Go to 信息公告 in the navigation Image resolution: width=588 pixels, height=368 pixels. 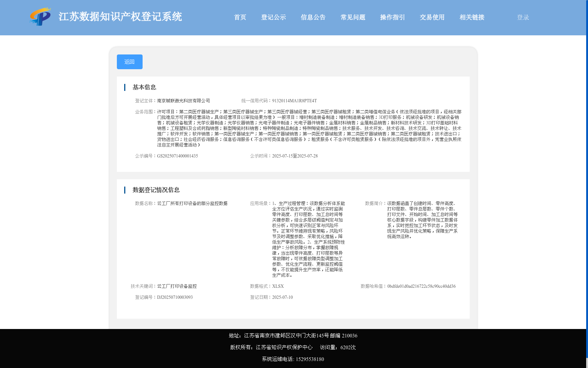(x=313, y=17)
